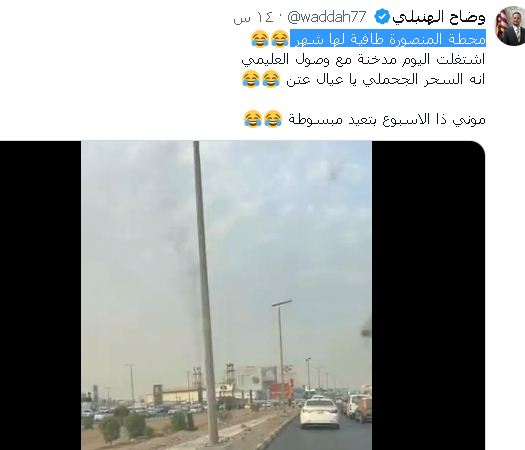Open the profile avatar of وضاح الهنبلي

point(510,26)
